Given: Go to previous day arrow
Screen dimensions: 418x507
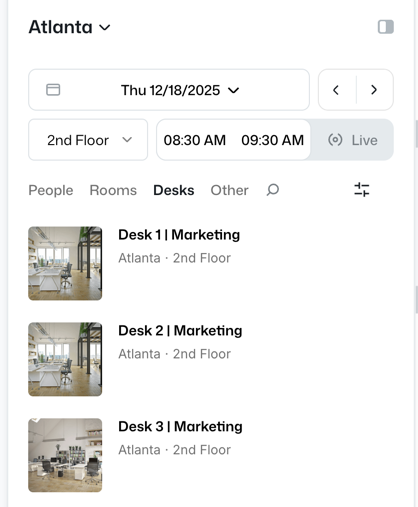Looking at the screenshot, I should (336, 90).
